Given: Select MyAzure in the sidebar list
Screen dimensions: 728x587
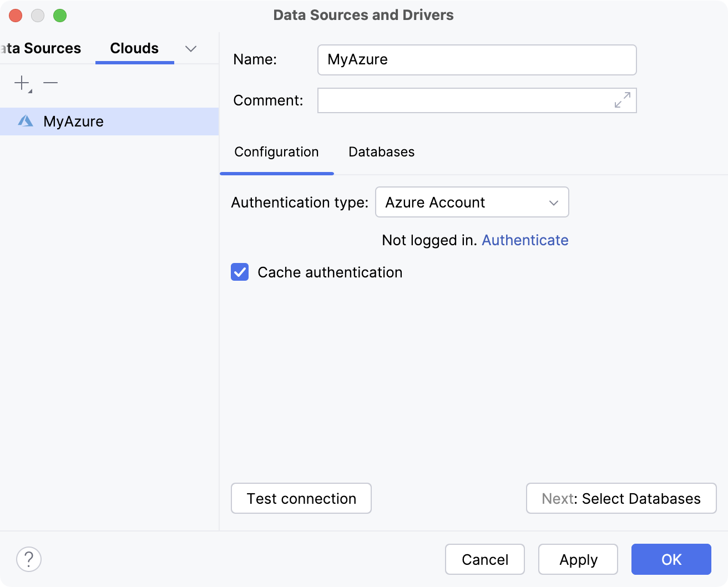Looking at the screenshot, I should click(x=74, y=121).
